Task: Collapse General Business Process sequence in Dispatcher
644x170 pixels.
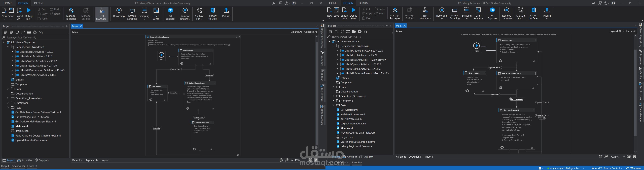Action: tap(239, 37)
